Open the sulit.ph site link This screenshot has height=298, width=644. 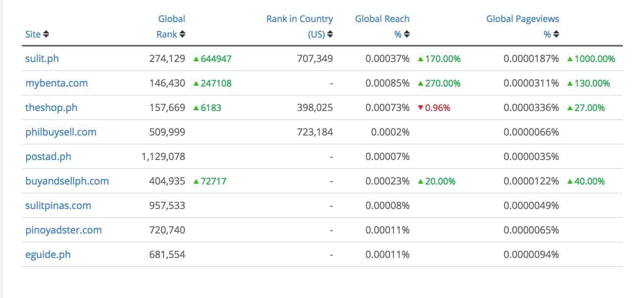(42, 59)
